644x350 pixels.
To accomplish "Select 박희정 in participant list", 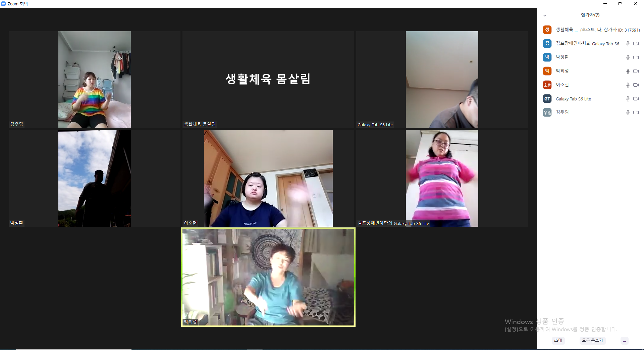I will pos(591,71).
